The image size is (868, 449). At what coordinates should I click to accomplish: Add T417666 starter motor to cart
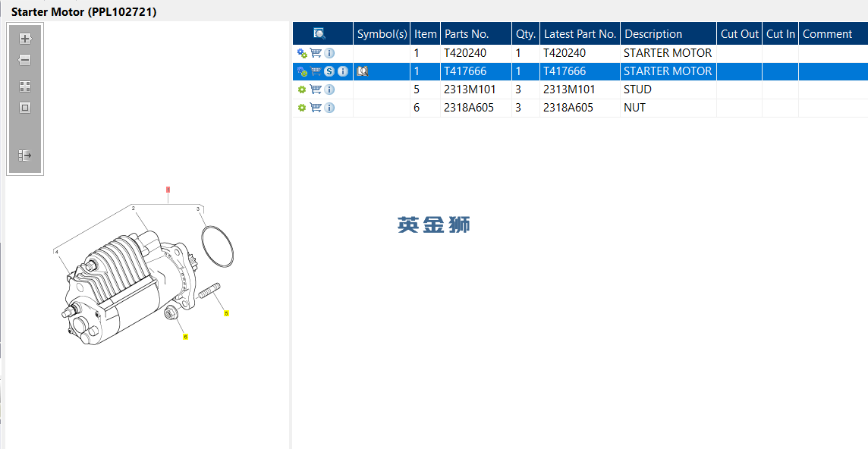coord(316,71)
